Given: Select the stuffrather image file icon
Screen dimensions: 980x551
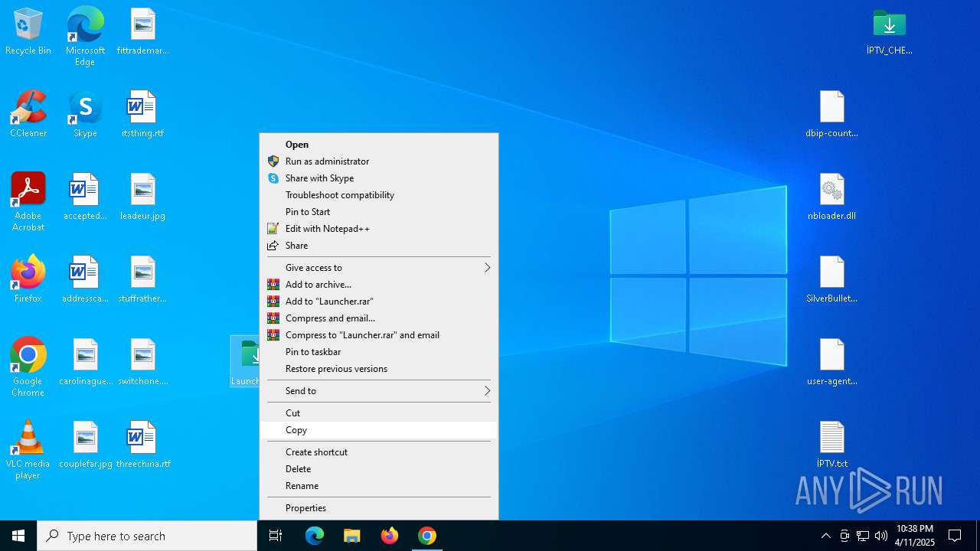Looking at the screenshot, I should pos(142,280).
